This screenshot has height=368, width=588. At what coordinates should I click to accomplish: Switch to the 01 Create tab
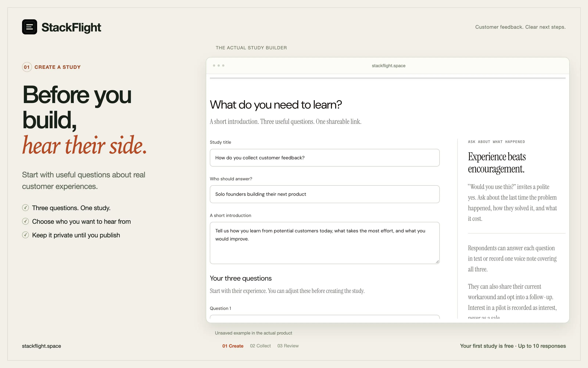(x=233, y=346)
